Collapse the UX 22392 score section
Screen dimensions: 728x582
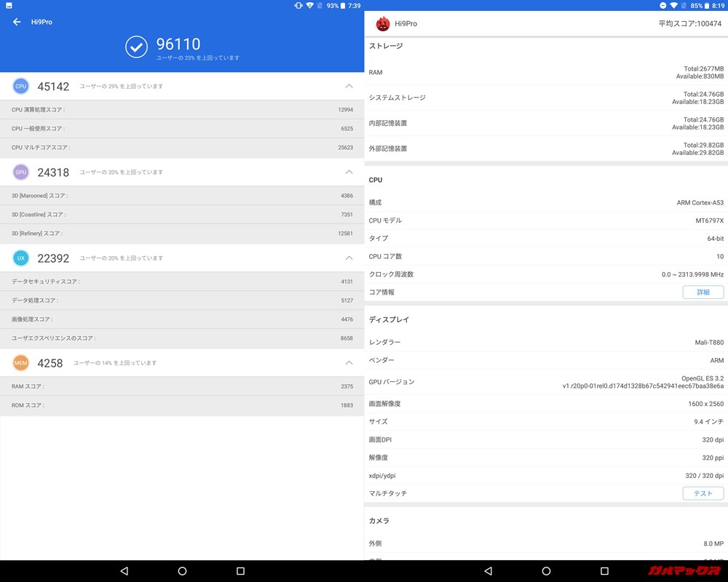[349, 258]
